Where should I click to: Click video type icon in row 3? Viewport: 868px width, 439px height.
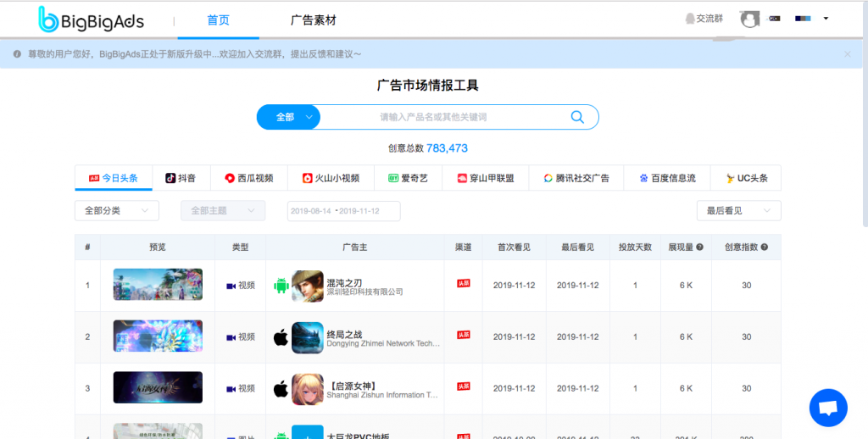click(x=231, y=389)
